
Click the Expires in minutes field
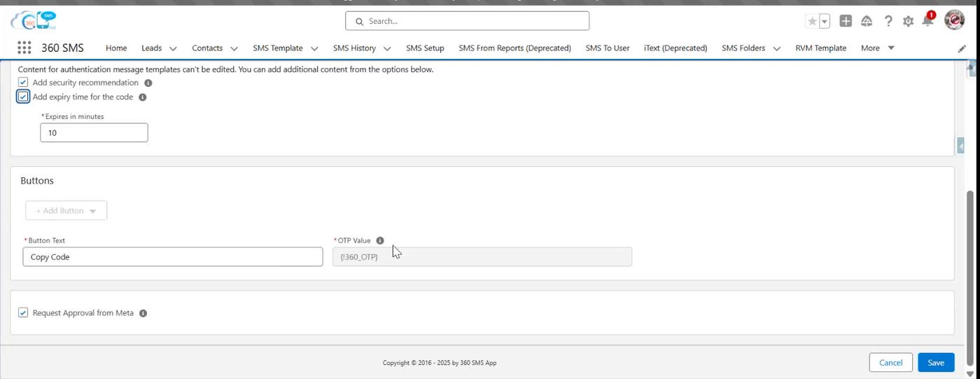(x=94, y=132)
